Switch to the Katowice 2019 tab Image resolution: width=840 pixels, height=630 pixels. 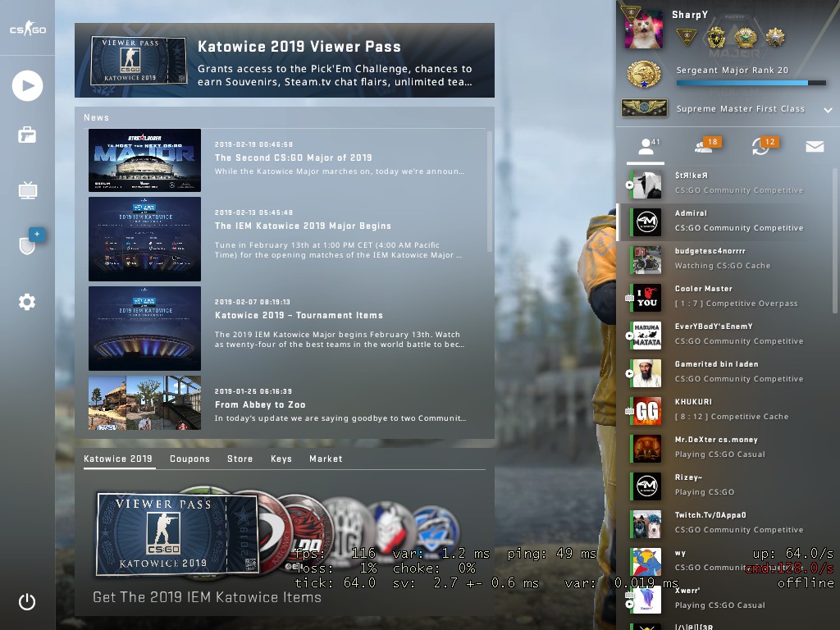point(118,459)
